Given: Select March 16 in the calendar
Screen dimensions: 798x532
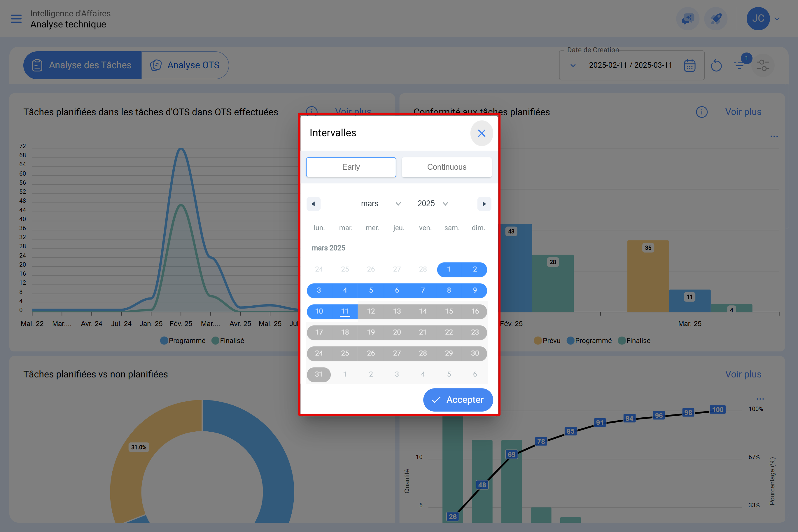Looking at the screenshot, I should coord(475,311).
